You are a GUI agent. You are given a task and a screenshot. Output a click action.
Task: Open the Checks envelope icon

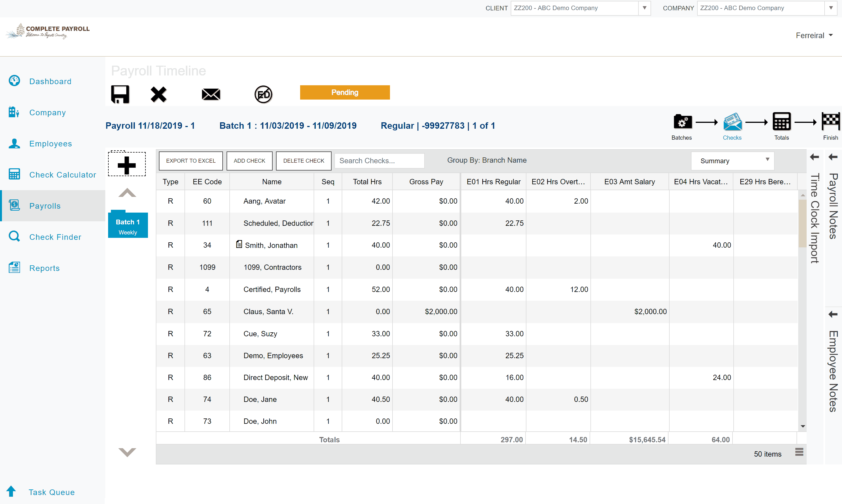pos(732,122)
